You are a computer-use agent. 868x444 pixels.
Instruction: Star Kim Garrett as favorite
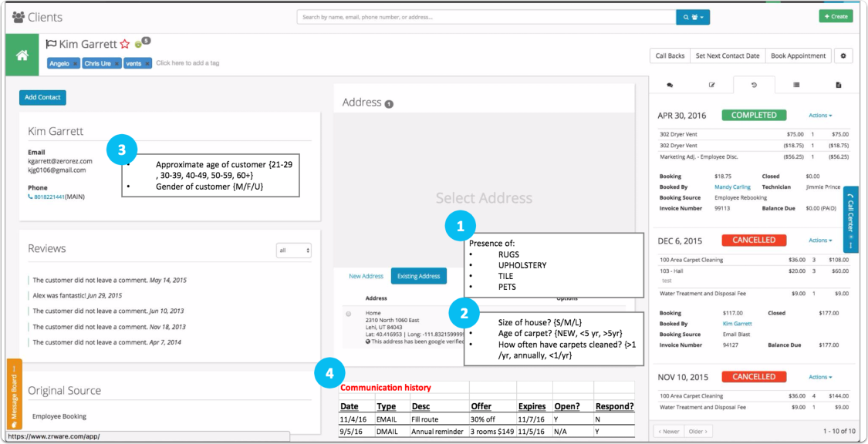click(124, 44)
